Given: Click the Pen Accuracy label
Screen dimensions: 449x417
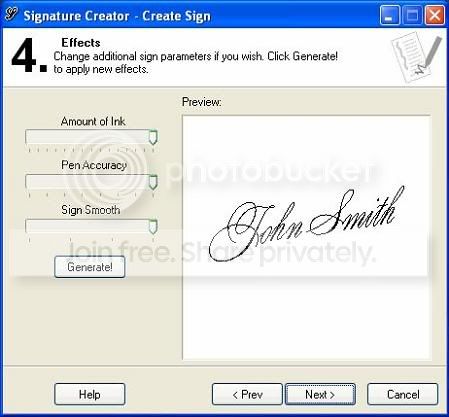Looking at the screenshot, I should click(x=94, y=165).
